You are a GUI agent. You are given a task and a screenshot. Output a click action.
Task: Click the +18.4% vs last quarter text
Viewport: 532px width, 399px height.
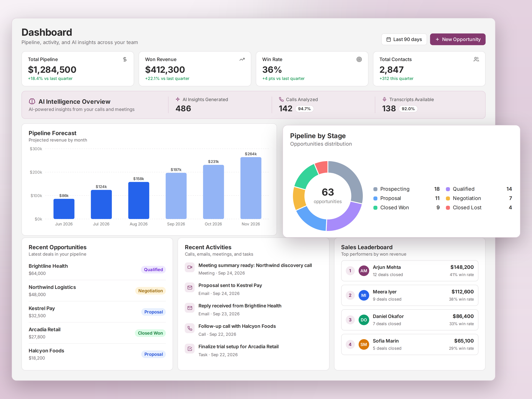click(50, 78)
